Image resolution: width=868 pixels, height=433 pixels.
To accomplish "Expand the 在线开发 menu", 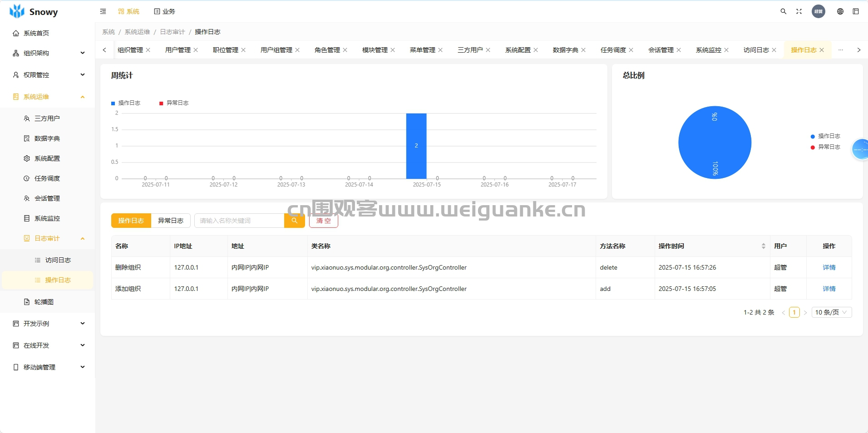I will point(47,345).
